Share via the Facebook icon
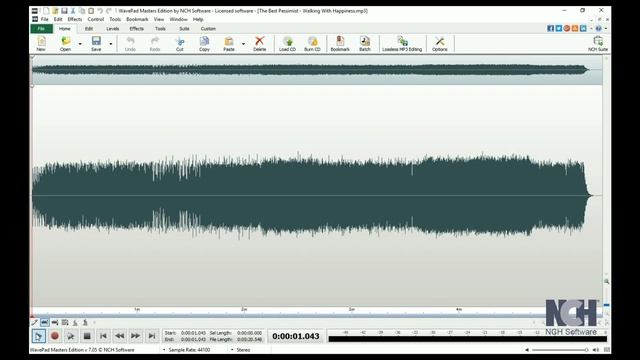The width and height of the screenshot is (640, 360). pyautogui.click(x=550, y=28)
